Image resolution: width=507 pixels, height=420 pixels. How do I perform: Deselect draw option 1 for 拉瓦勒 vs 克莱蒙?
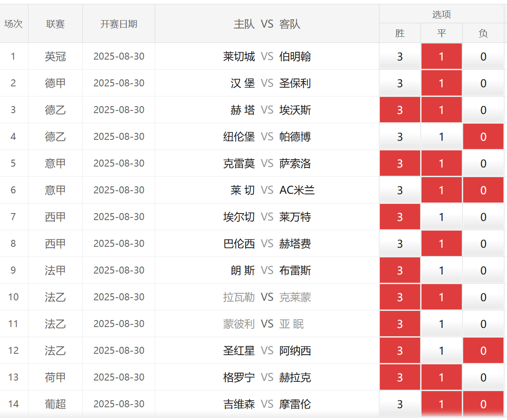pyautogui.click(x=442, y=297)
